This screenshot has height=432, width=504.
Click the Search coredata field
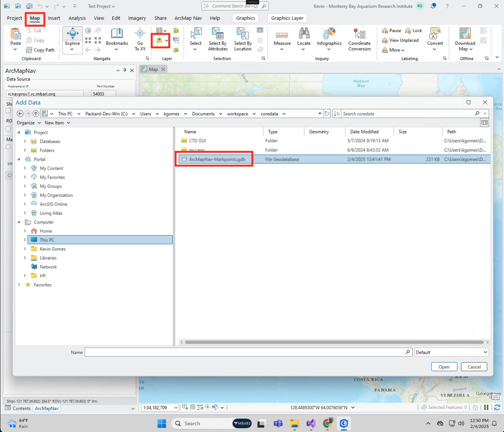click(406, 113)
